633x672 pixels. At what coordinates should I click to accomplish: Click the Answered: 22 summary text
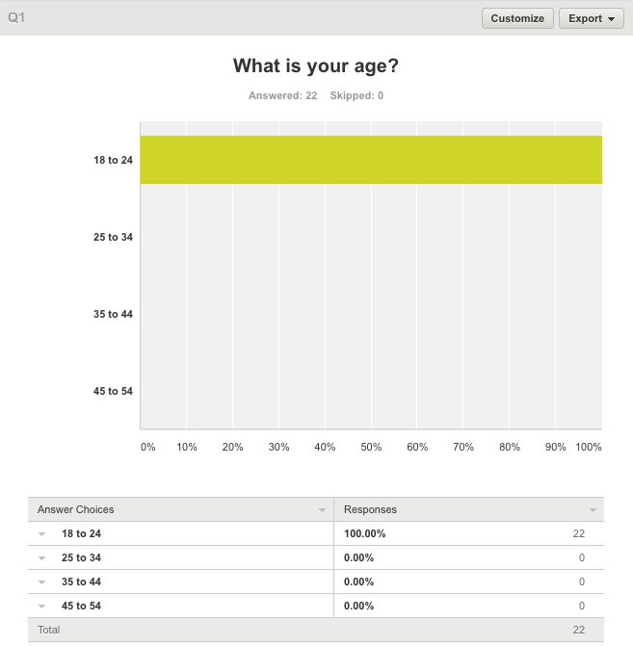pos(282,95)
